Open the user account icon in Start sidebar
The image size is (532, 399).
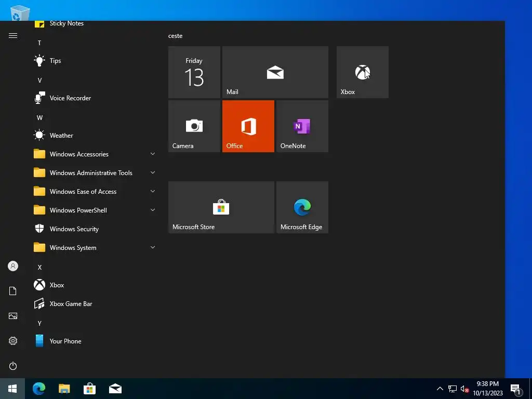coord(13,266)
